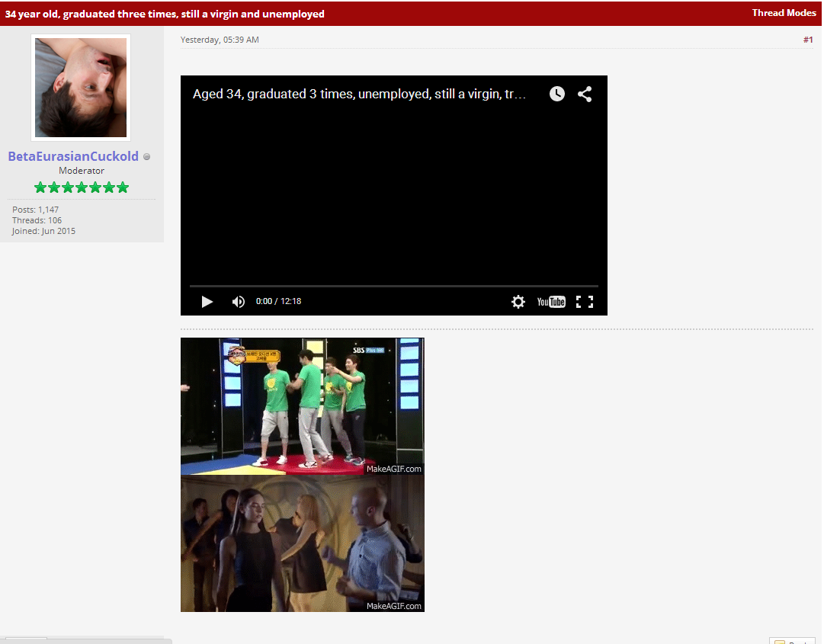Image resolution: width=824 pixels, height=644 pixels.
Task: Mute the video using the speaker icon
Action: point(238,302)
